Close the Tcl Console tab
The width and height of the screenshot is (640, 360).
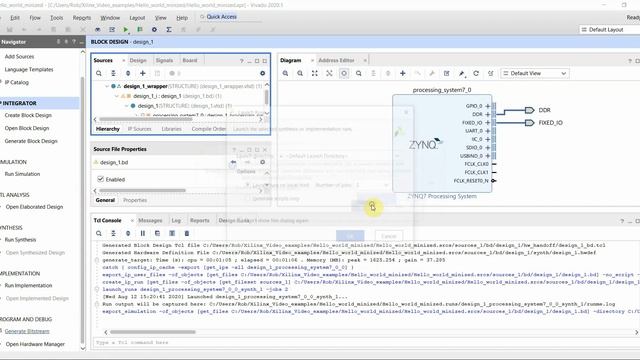pyautogui.click(x=131, y=221)
